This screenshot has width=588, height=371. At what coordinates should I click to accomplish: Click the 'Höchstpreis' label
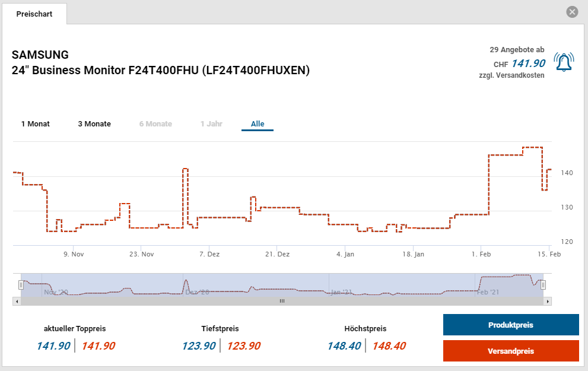pos(365,329)
